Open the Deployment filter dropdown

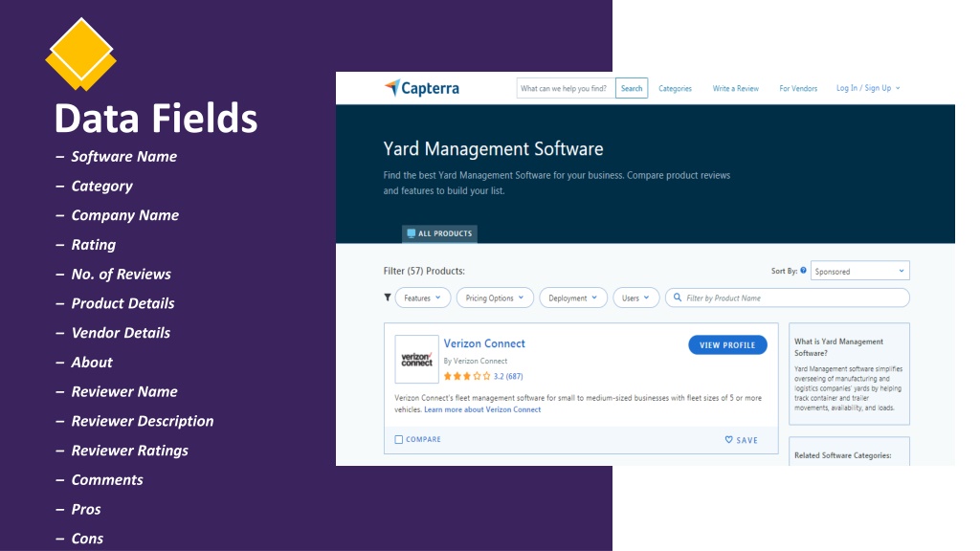pos(572,298)
